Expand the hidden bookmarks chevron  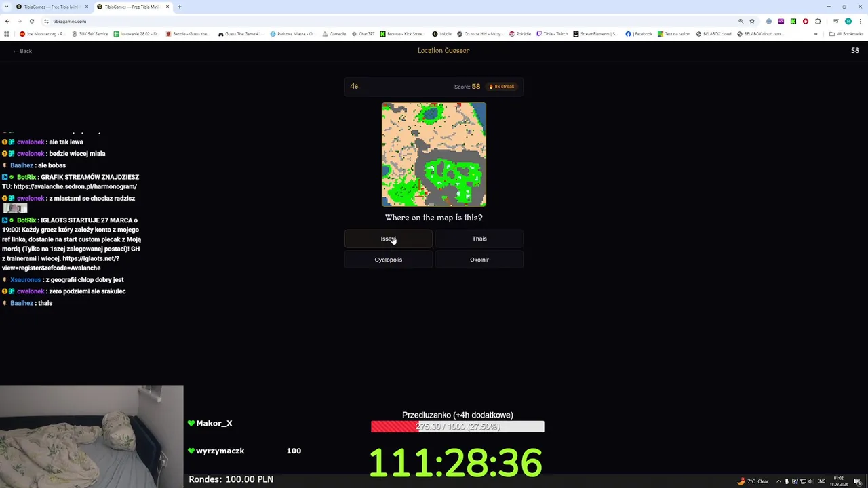click(x=816, y=33)
